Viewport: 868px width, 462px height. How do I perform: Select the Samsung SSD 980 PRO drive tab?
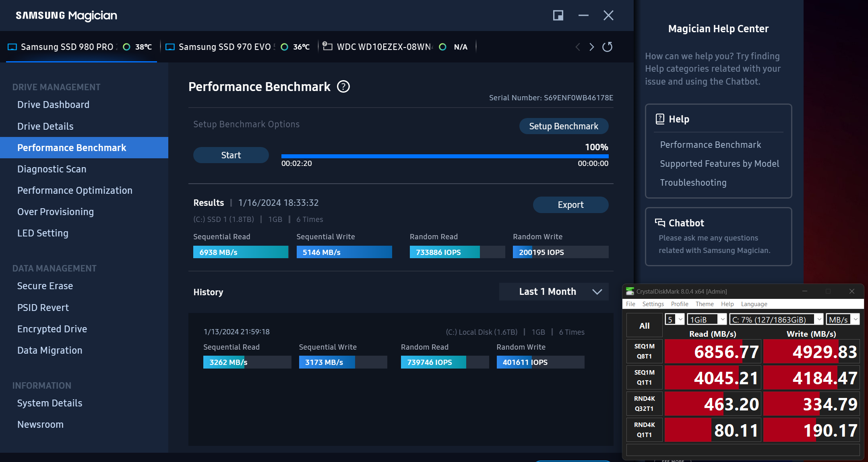click(x=81, y=47)
